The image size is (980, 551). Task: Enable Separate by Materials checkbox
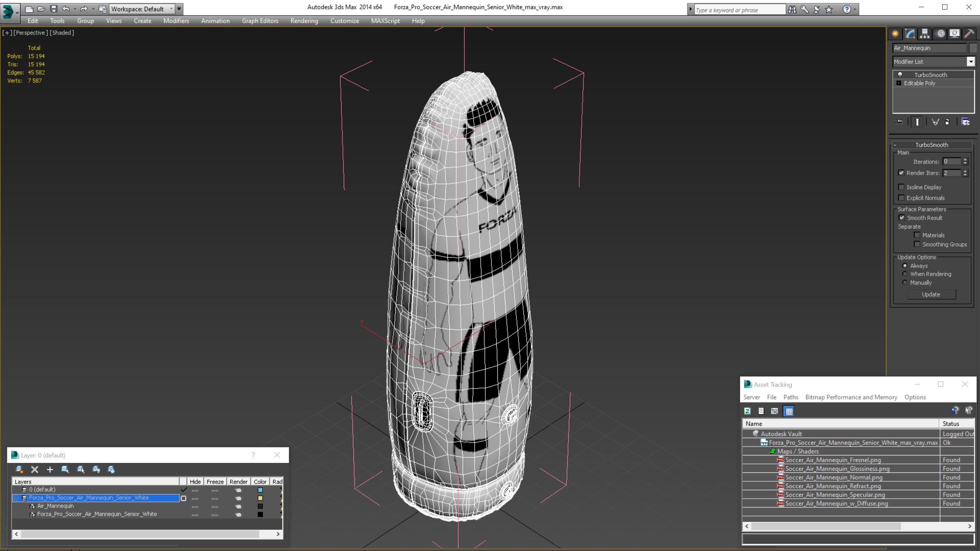[917, 235]
